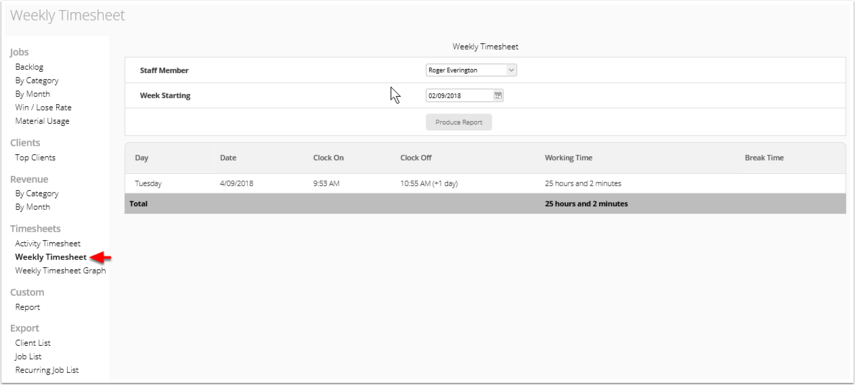Open the Material Usage report
Viewport: 855px width, 385px height.
click(x=42, y=121)
